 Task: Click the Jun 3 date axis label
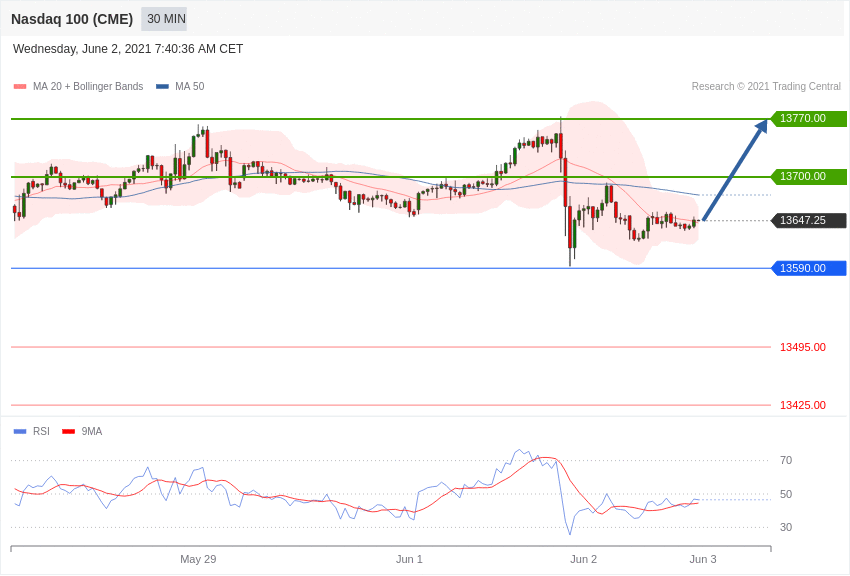point(703,559)
